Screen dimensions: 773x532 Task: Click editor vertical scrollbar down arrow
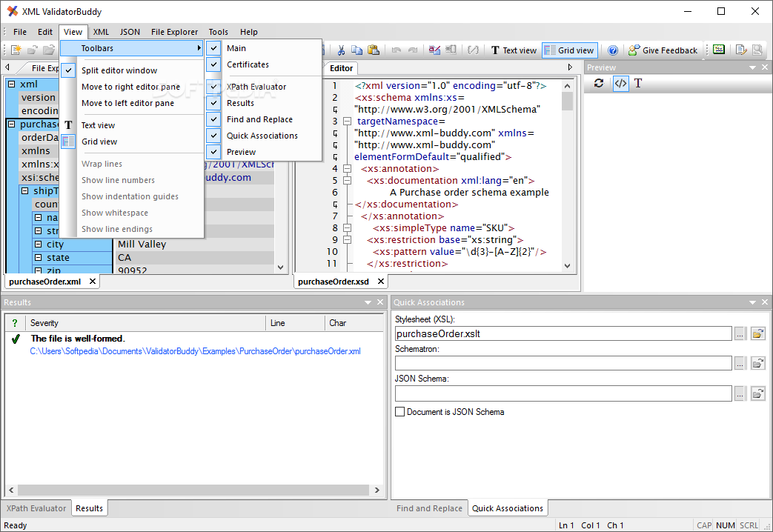pos(567,266)
